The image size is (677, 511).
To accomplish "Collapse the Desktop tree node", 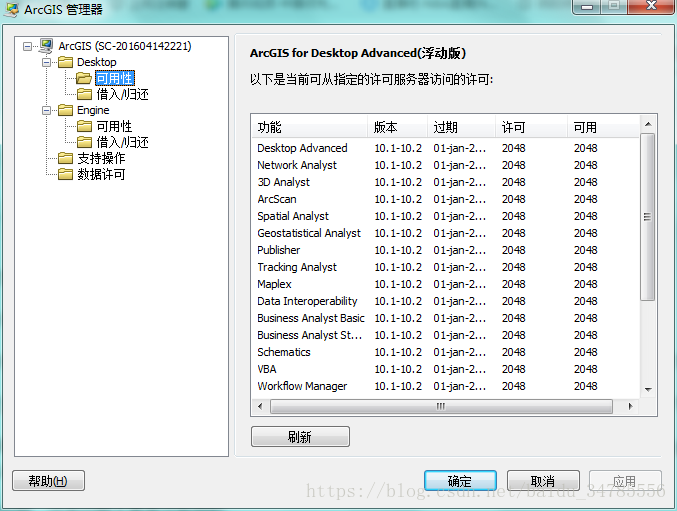I will [x=46, y=63].
